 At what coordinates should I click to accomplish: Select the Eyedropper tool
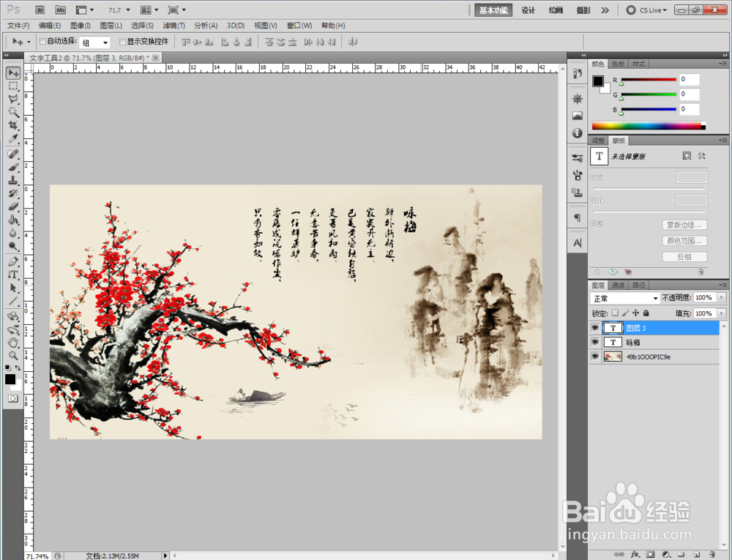(x=13, y=138)
